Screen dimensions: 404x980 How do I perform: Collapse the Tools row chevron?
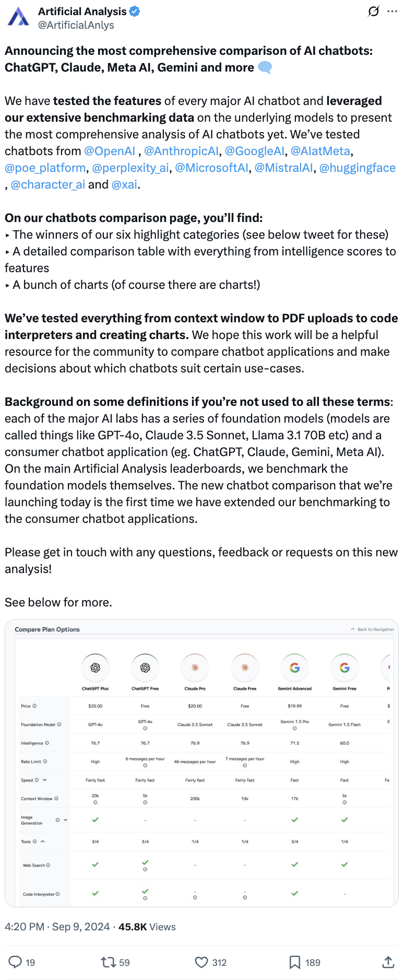coord(43,841)
